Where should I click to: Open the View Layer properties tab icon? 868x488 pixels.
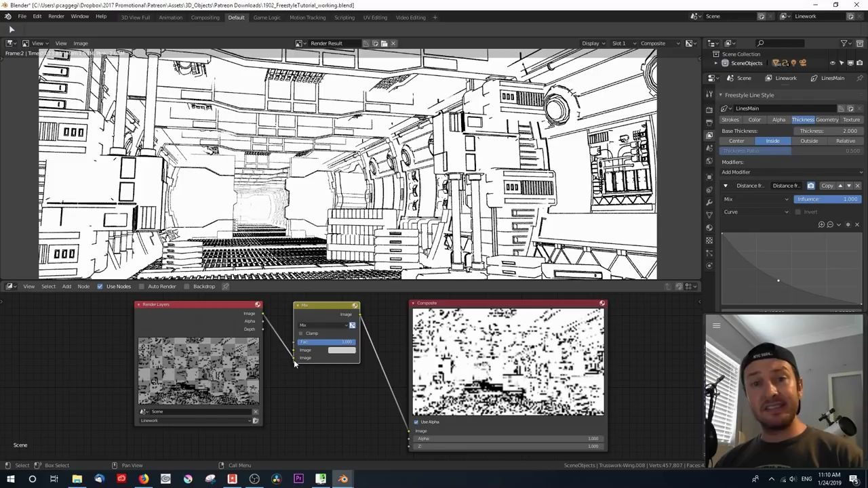coord(709,135)
